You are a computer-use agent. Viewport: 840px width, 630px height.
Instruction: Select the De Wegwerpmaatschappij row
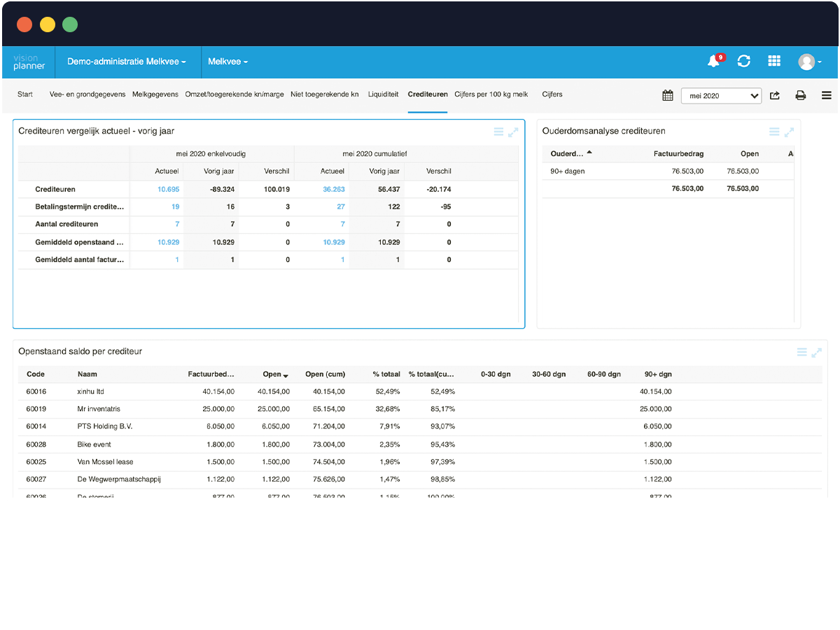click(x=420, y=479)
